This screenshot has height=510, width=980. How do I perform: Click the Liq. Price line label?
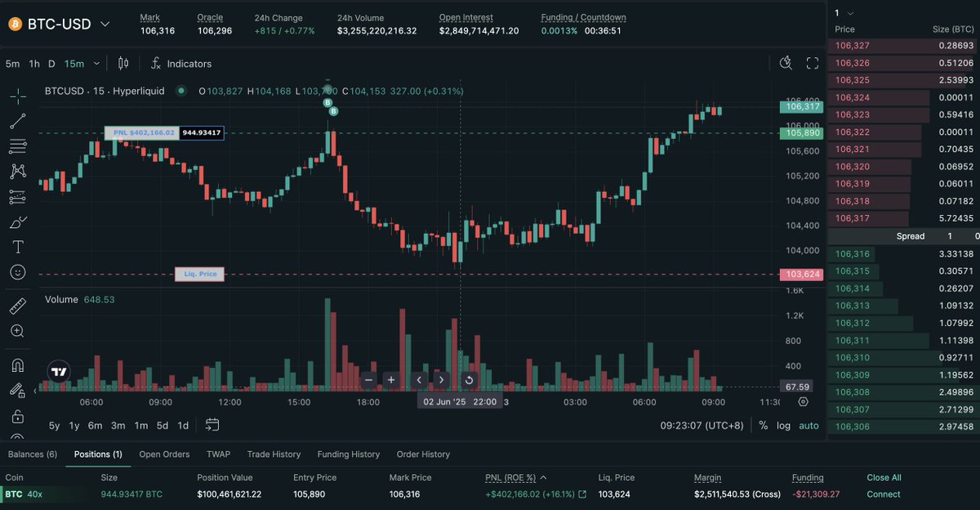(200, 274)
